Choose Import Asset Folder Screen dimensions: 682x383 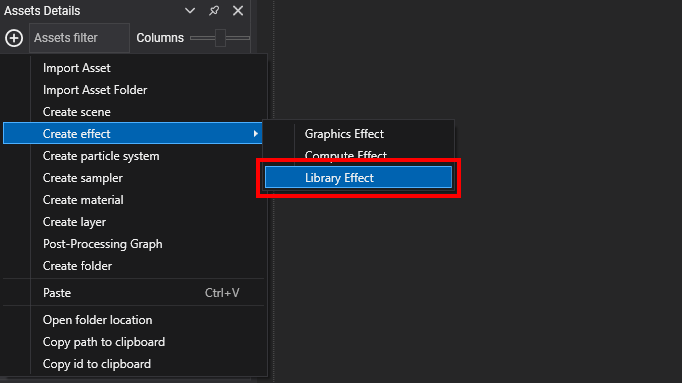(x=134, y=90)
